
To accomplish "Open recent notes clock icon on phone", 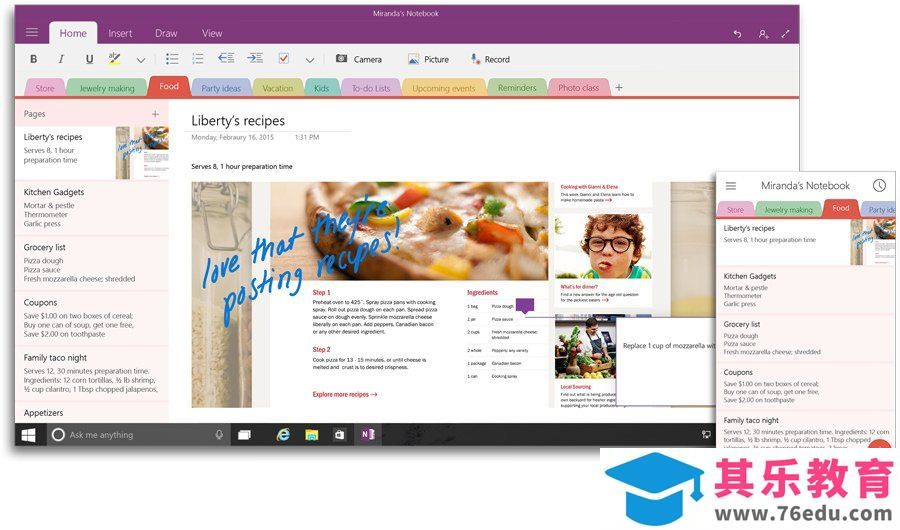I will tap(879, 185).
